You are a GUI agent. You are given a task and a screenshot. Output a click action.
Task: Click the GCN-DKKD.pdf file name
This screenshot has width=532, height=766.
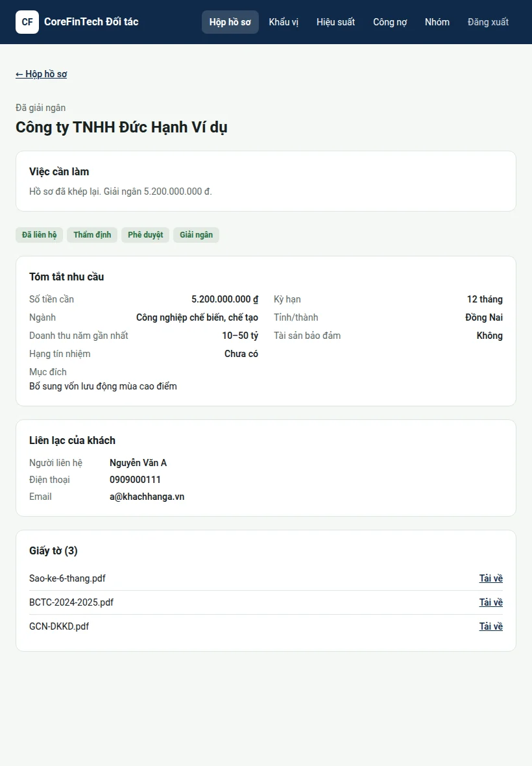tap(59, 626)
